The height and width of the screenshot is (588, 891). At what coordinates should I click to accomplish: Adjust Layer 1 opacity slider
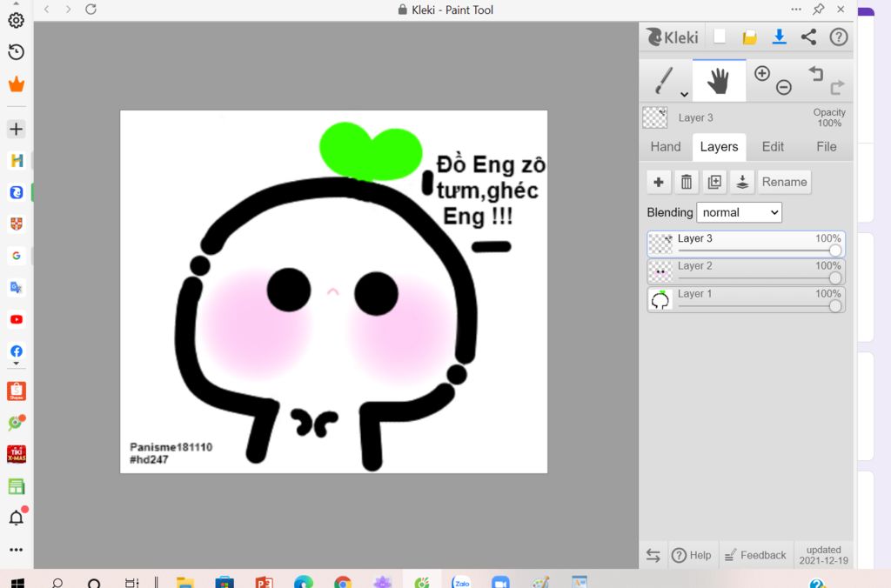pyautogui.click(x=834, y=306)
